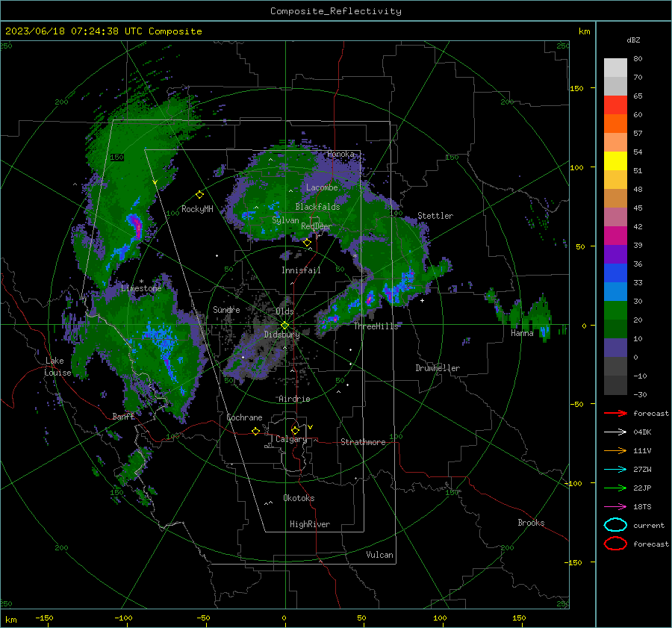
Task: Click the Sylvan town label
Action: click(x=285, y=221)
